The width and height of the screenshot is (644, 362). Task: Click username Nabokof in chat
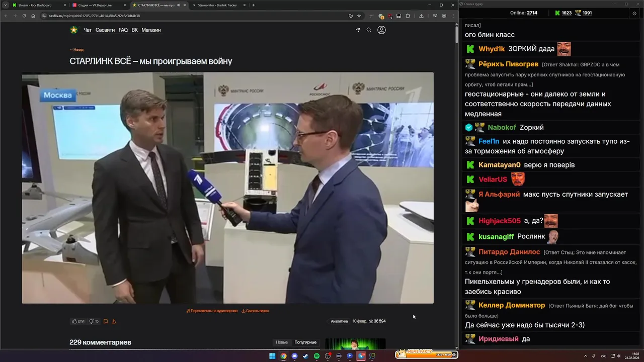click(502, 128)
